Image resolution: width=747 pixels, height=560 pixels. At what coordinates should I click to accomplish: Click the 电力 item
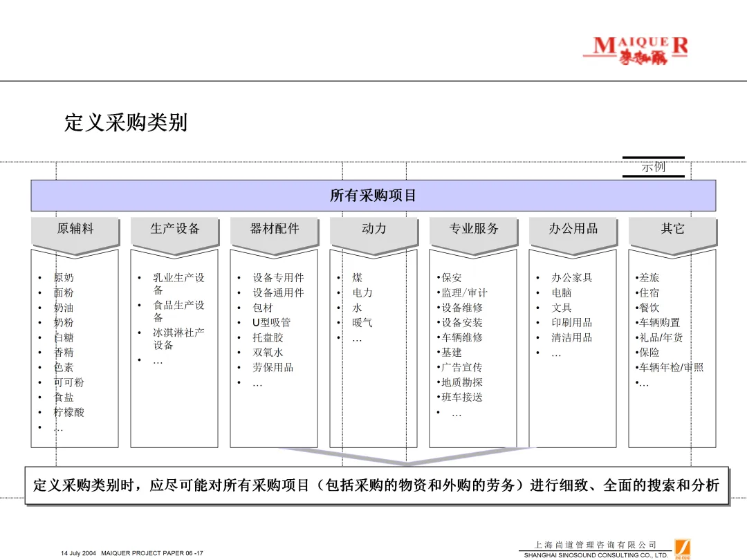point(362,292)
